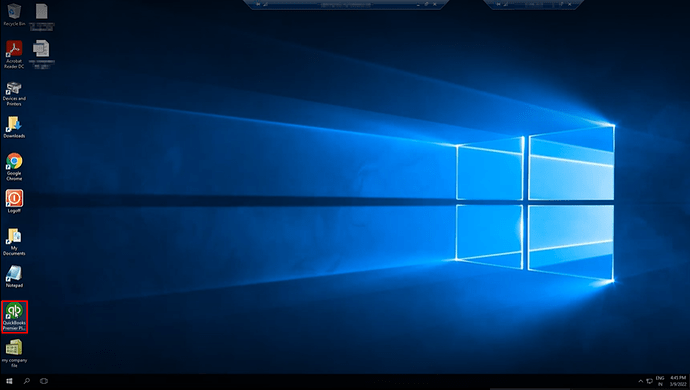Image resolution: width=690 pixels, height=390 pixels.
Task: Open the ENG IN language indicator
Action: pos(660,381)
